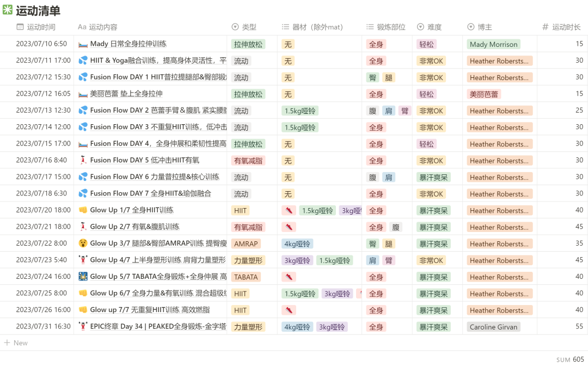Open the 运动内容 title column header

pyautogui.click(x=97, y=27)
